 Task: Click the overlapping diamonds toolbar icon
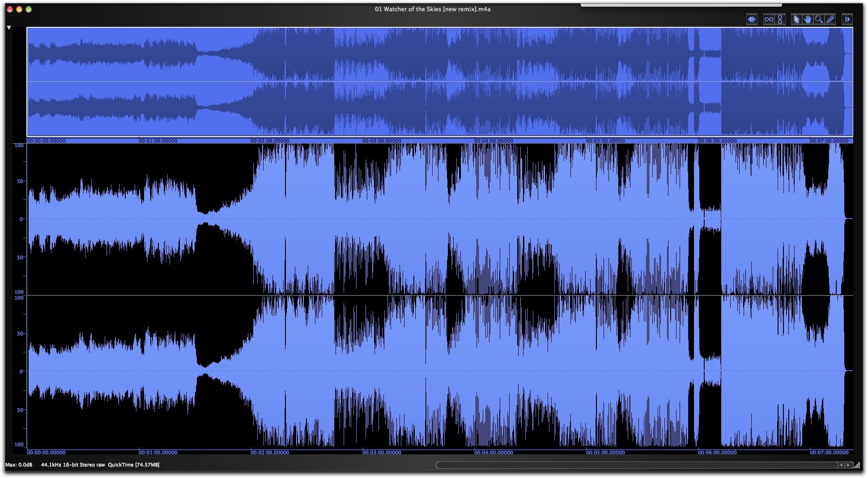[x=752, y=19]
